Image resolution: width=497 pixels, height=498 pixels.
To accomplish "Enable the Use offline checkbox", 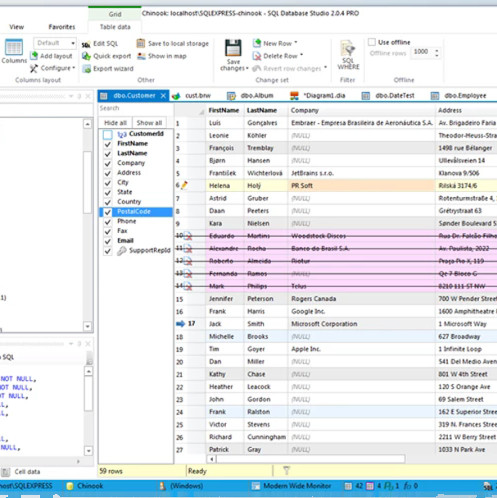I will tap(372, 42).
